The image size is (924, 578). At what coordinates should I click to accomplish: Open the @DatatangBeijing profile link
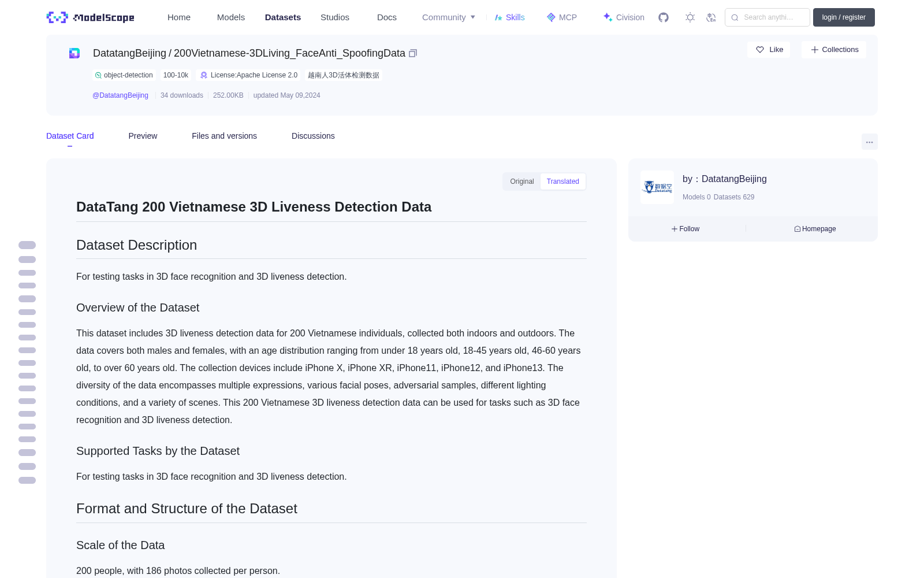120,95
